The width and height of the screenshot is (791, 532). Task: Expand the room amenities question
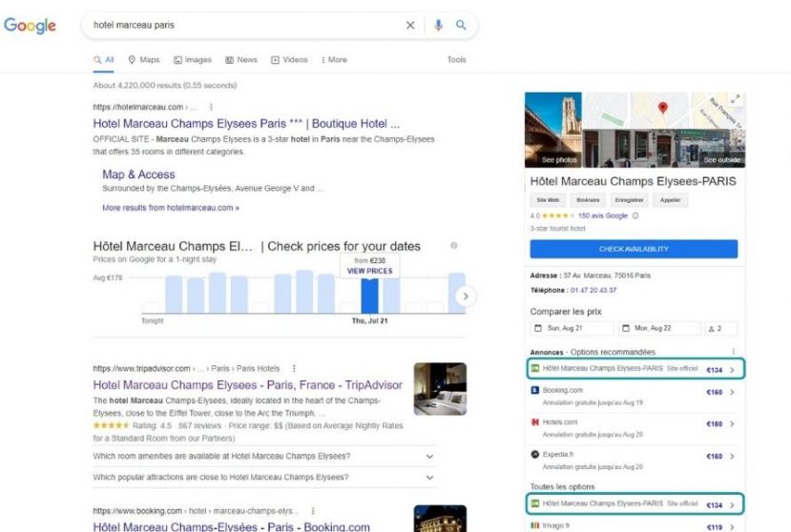point(264,456)
